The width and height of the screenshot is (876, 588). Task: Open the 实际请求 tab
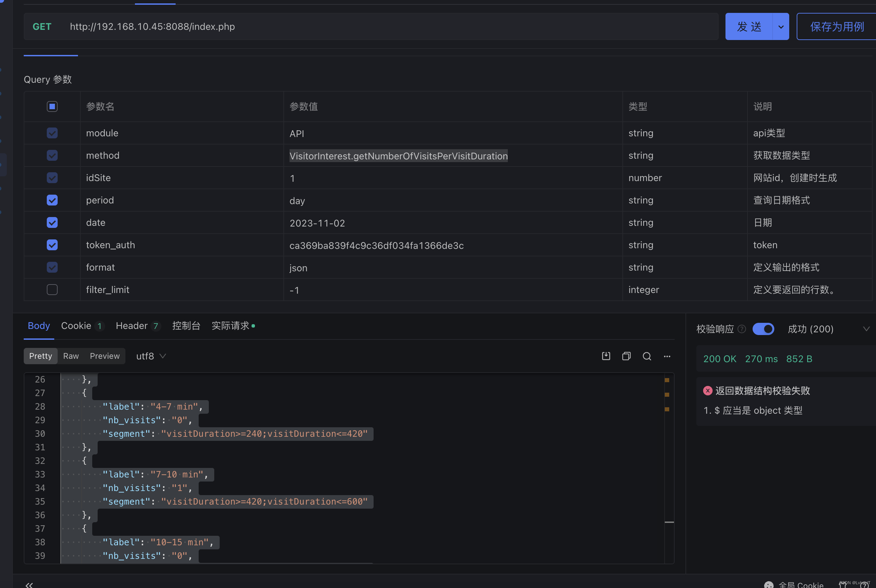click(x=233, y=326)
